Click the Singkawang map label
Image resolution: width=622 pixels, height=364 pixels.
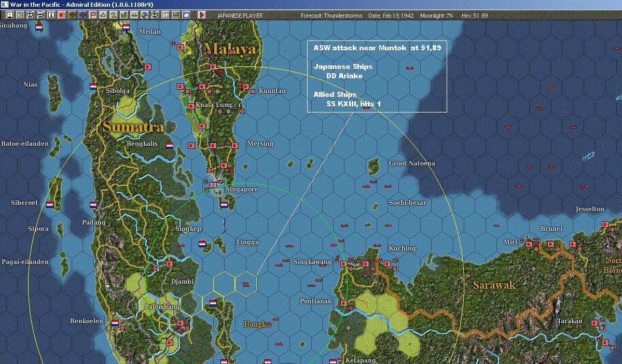coord(312,262)
